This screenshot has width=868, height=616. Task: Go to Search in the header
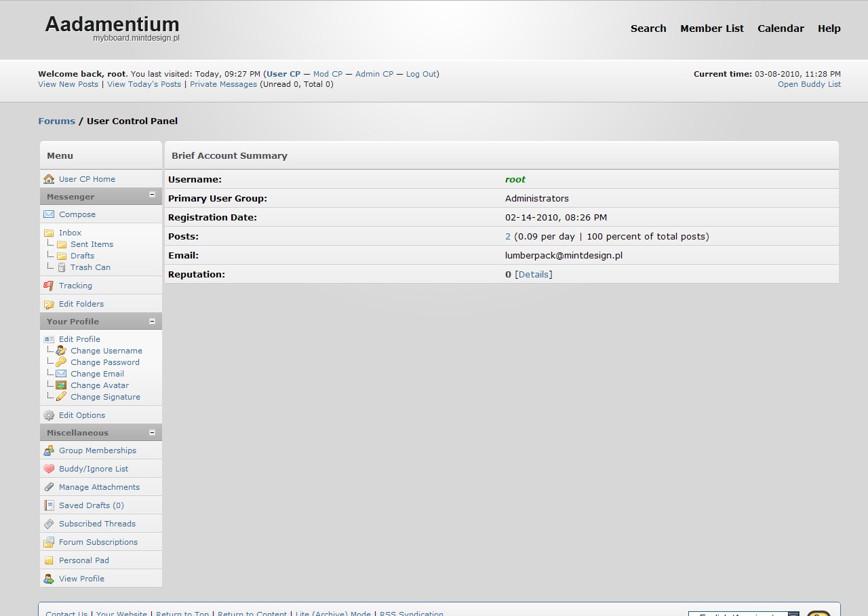click(x=648, y=28)
